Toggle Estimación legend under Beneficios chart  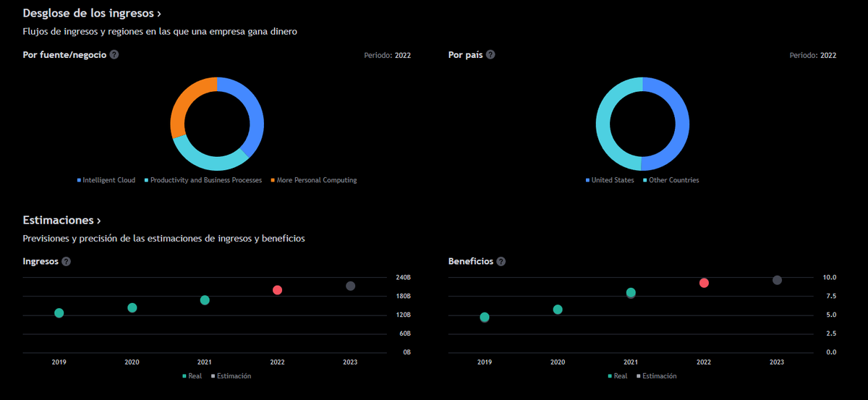pos(657,376)
